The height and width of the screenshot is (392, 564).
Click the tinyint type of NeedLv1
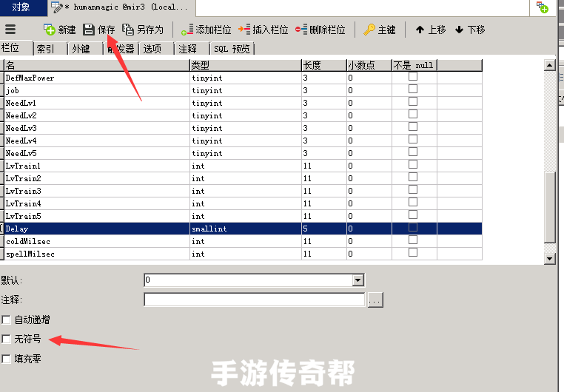click(x=246, y=103)
